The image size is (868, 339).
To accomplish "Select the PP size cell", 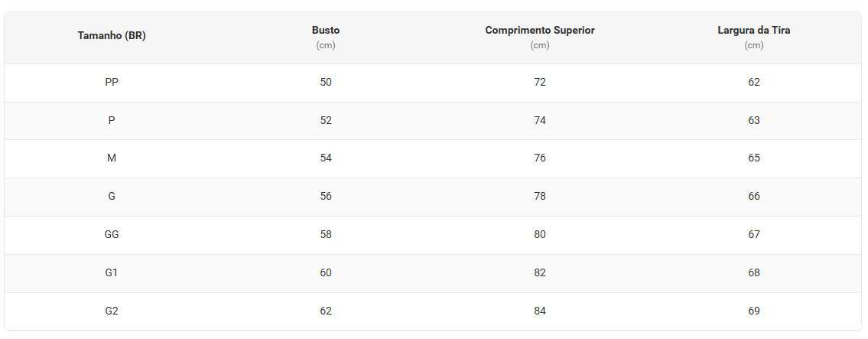I will point(112,82).
